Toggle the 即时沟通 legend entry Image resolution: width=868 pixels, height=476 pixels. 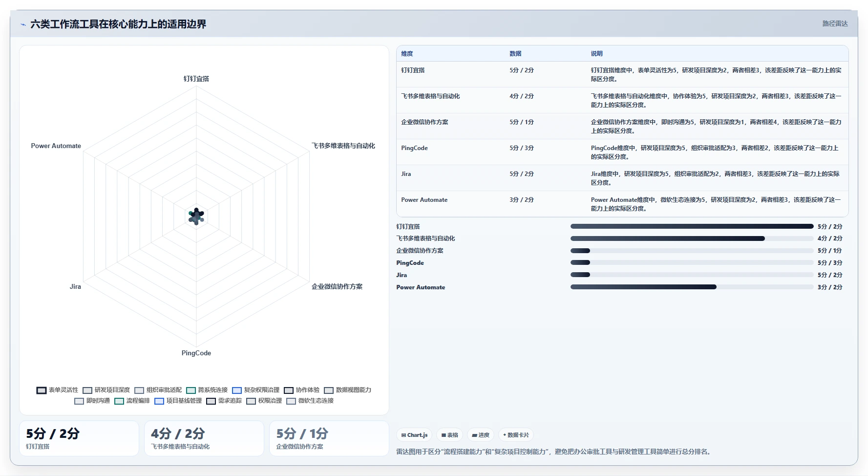point(92,401)
